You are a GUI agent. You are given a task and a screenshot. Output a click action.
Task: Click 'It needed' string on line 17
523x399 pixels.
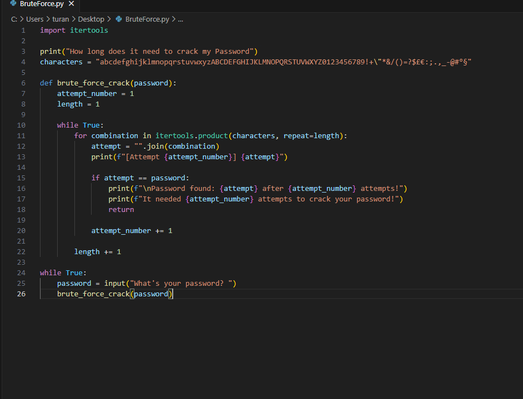point(161,199)
